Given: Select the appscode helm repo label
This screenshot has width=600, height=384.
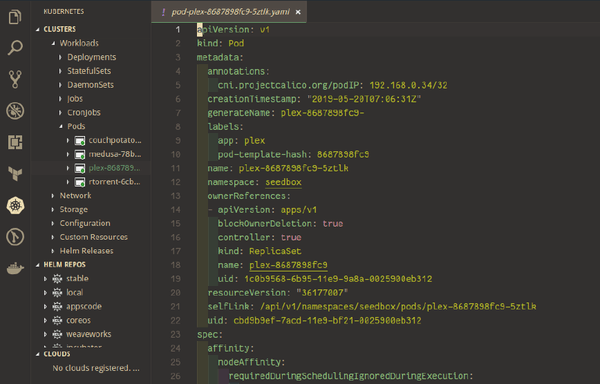Looking at the screenshot, I should pos(84,306).
